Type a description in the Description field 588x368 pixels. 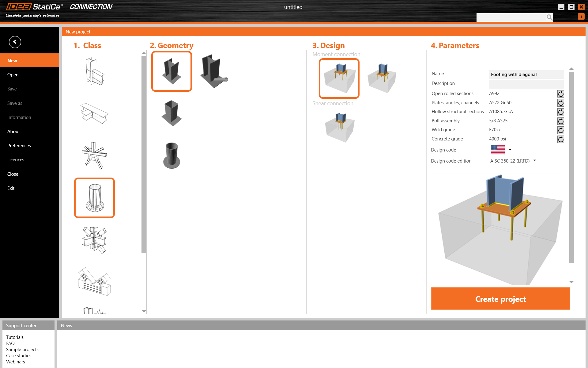point(526,84)
